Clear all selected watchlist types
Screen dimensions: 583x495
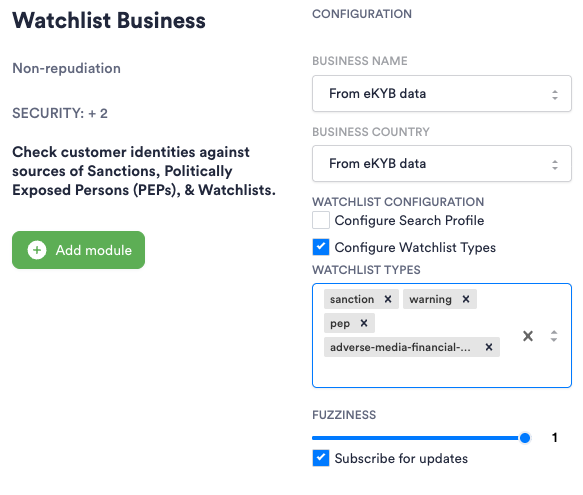[x=528, y=336]
